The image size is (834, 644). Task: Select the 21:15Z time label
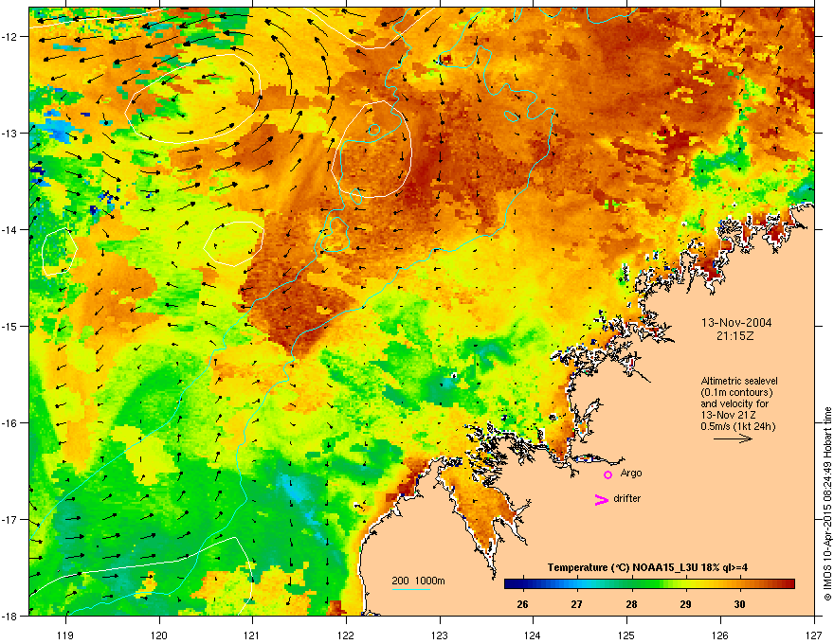(x=735, y=336)
